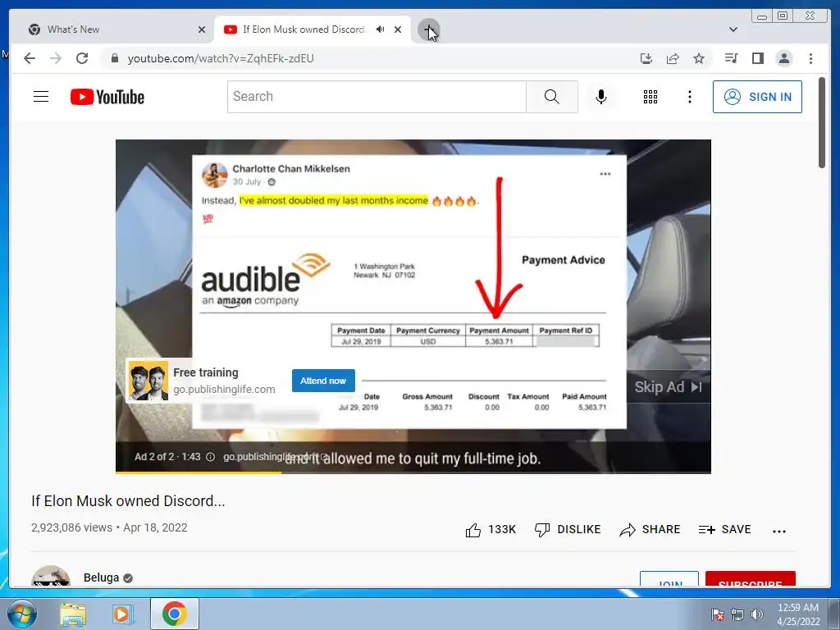The height and width of the screenshot is (630, 840).
Task: Click the Chrome taskbar button
Action: (x=175, y=614)
